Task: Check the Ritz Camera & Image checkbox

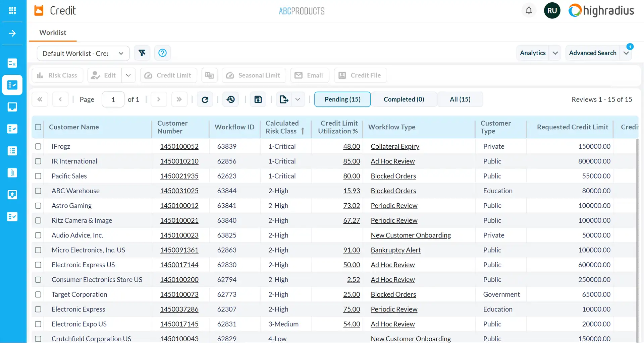Action: 38,220
